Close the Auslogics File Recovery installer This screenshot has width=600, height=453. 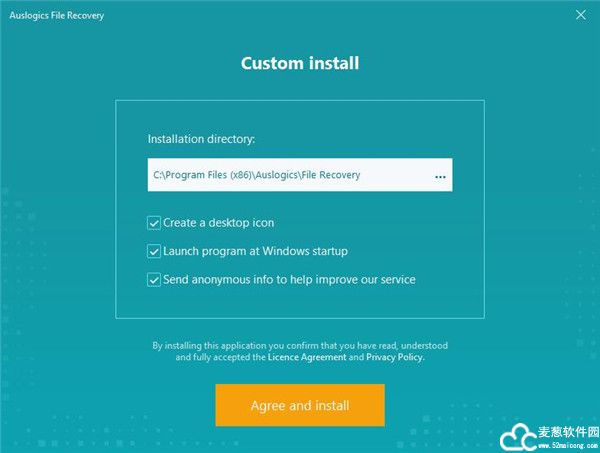(x=580, y=15)
